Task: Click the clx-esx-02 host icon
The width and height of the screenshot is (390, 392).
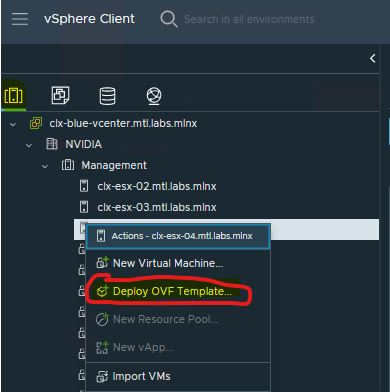Action: (84, 186)
